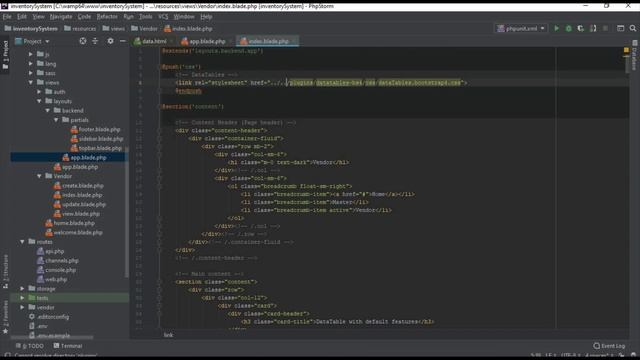Open the Structure side tool window

point(5,271)
